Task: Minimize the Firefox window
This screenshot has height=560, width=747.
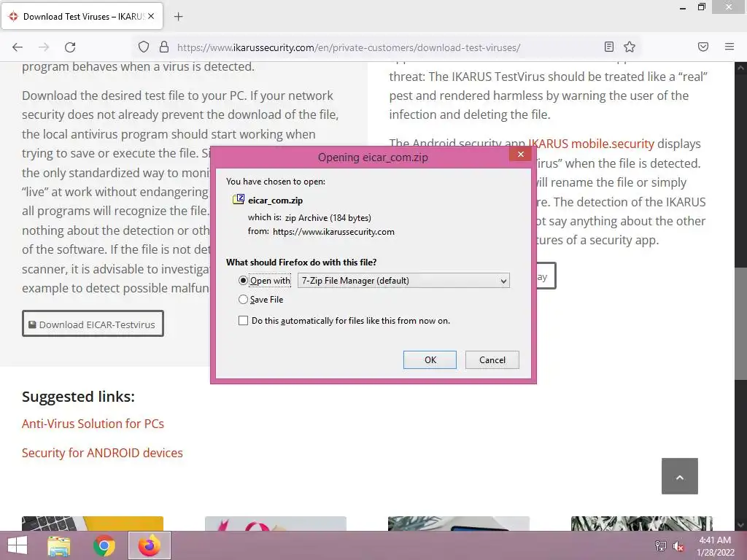Action: point(683,7)
